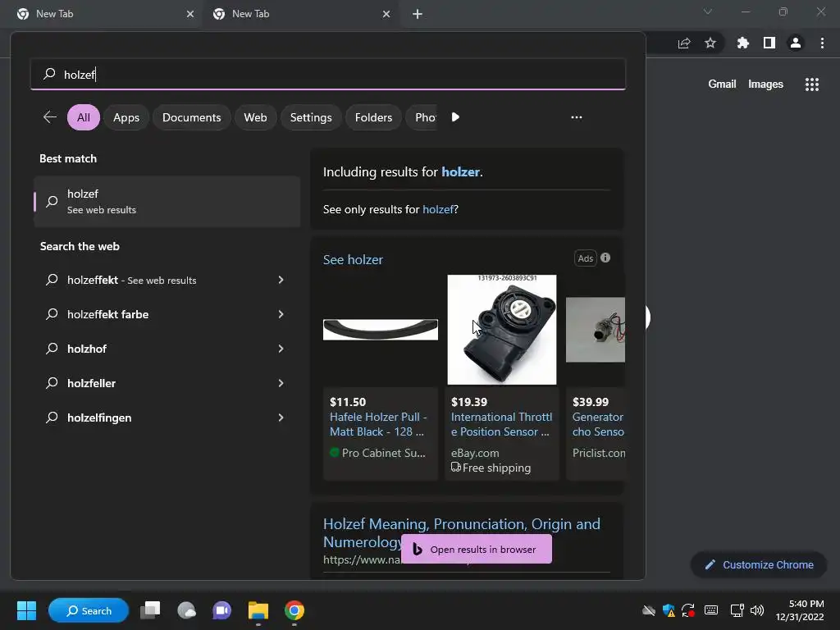Select the holzhof web suggestion

[167, 349]
